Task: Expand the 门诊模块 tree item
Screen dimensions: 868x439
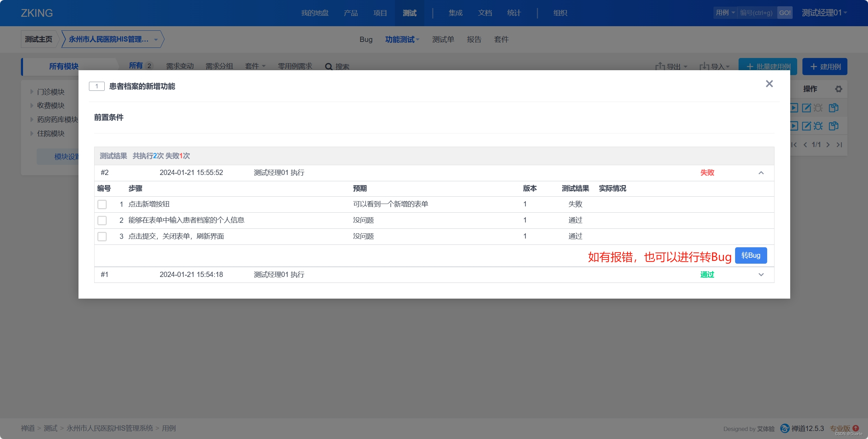Action: (32, 92)
